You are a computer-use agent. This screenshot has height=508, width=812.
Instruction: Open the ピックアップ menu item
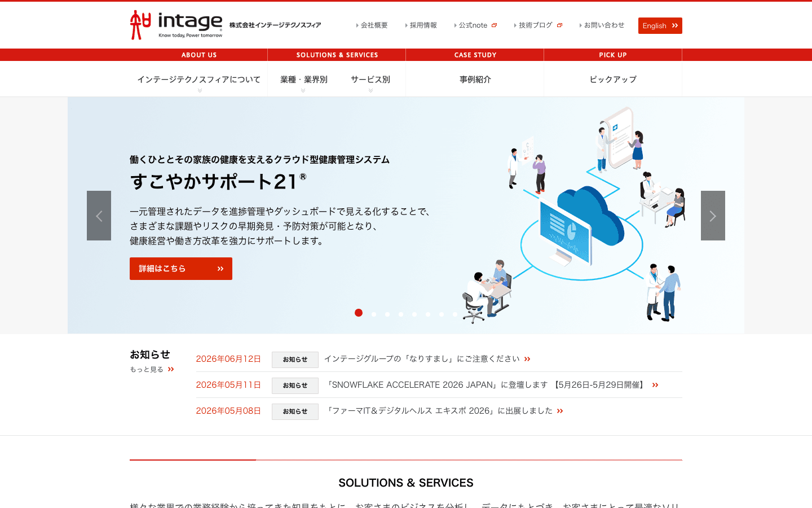tap(613, 80)
